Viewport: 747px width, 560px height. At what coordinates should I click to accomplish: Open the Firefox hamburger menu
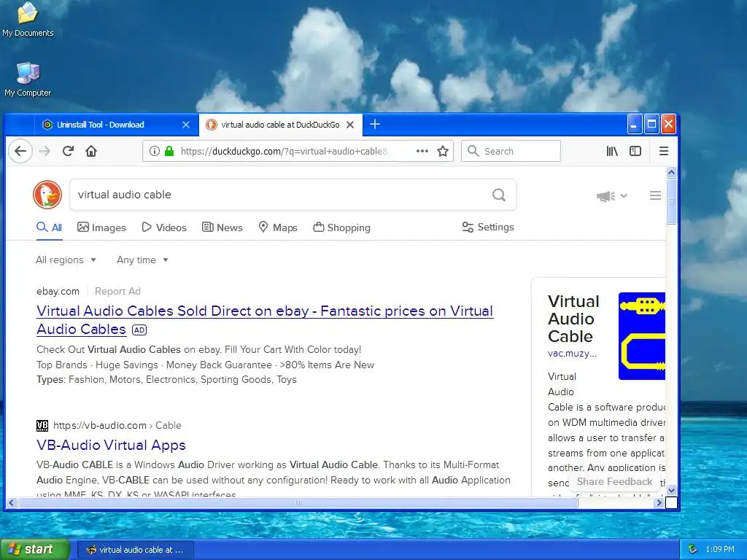tap(663, 151)
